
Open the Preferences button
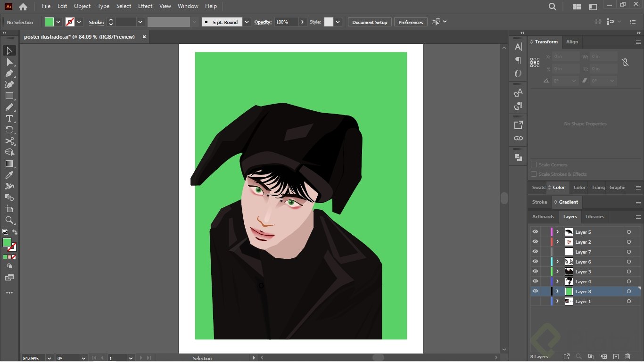411,22
